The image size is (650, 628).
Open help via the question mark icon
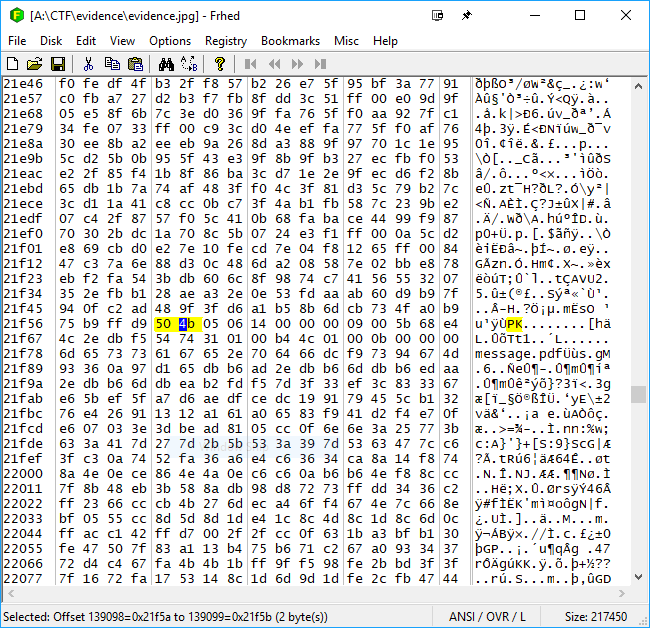coord(219,64)
